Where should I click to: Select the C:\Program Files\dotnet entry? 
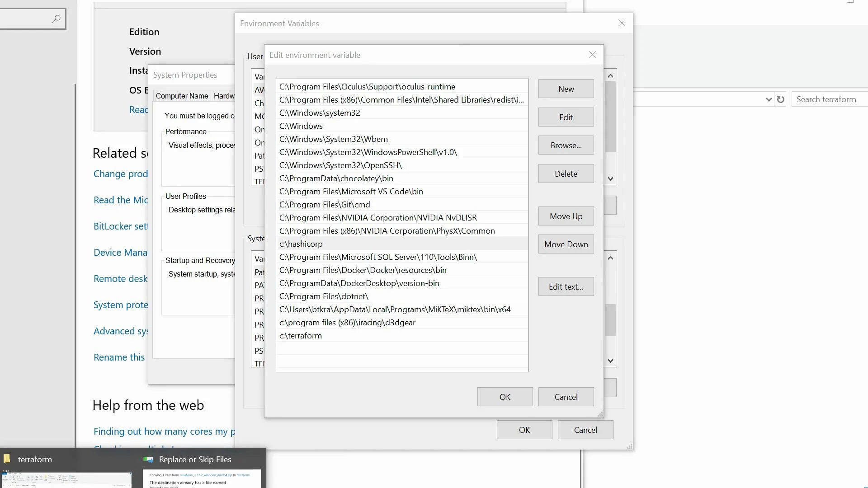coord(402,296)
